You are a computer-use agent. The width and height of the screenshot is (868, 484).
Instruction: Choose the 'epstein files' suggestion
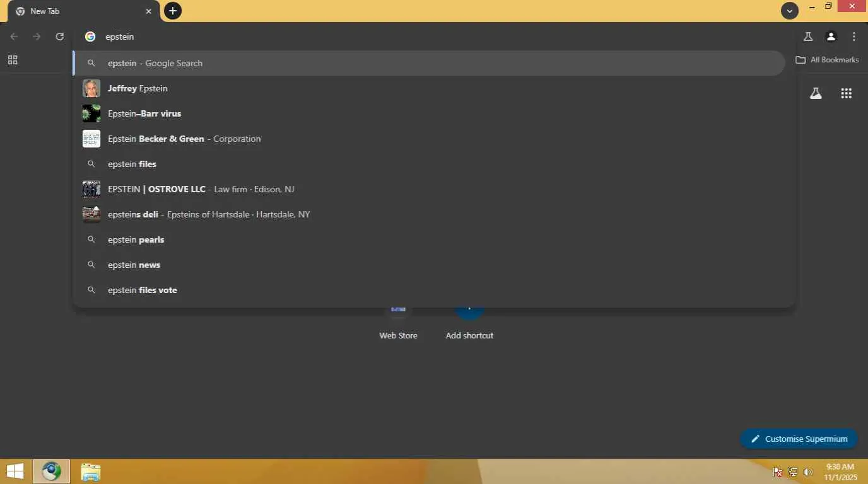pos(429,164)
